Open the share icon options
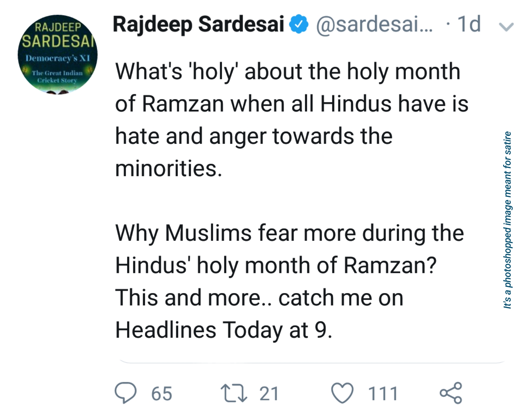The height and width of the screenshot is (415, 532). click(x=451, y=393)
